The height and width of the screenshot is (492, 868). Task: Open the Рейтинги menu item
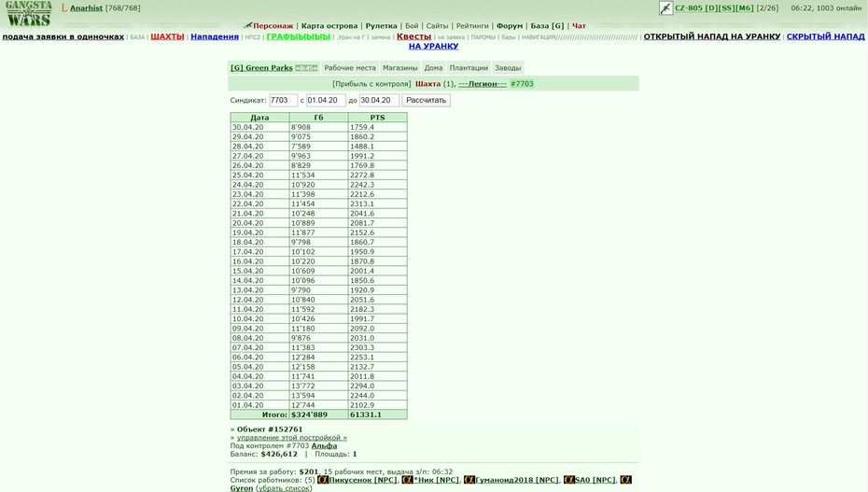tap(472, 26)
